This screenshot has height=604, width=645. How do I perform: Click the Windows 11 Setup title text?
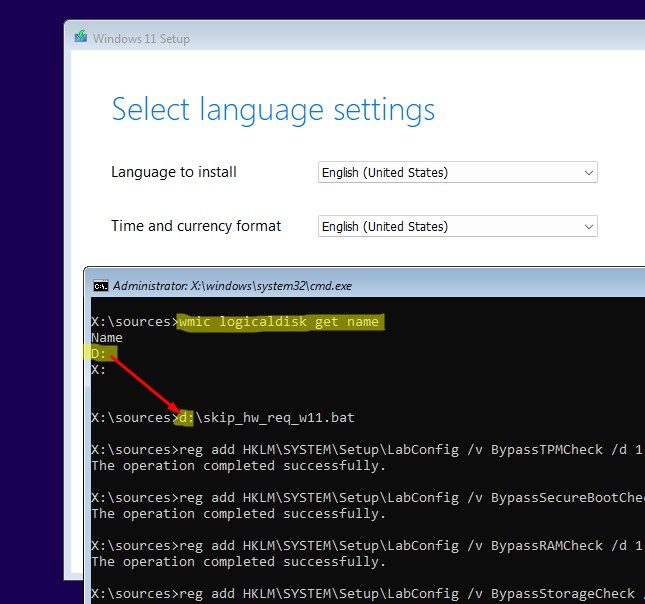141,39
